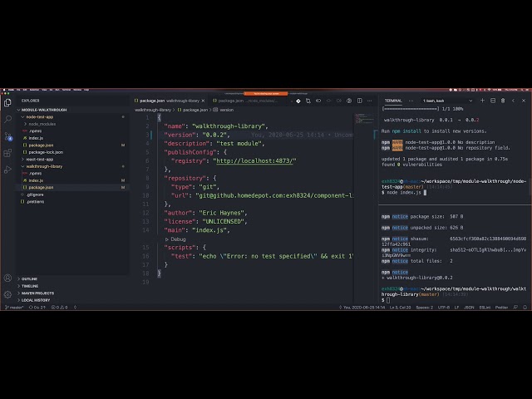Close the terminal panel X icon
The width and height of the screenshot is (532, 399).
tap(524, 101)
